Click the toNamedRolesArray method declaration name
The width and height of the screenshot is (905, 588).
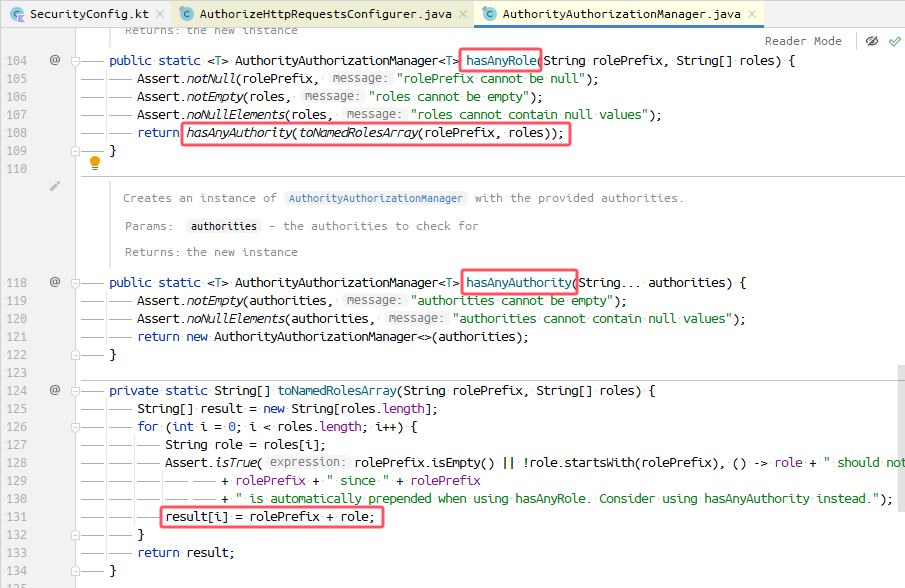337,391
